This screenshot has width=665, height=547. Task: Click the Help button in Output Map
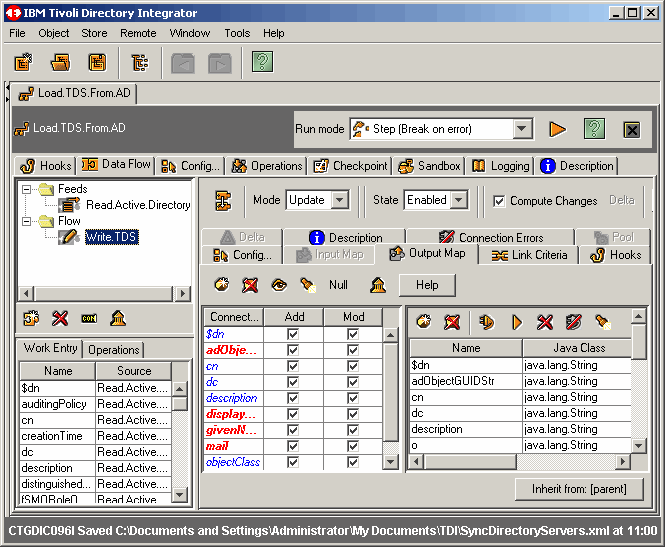click(427, 285)
